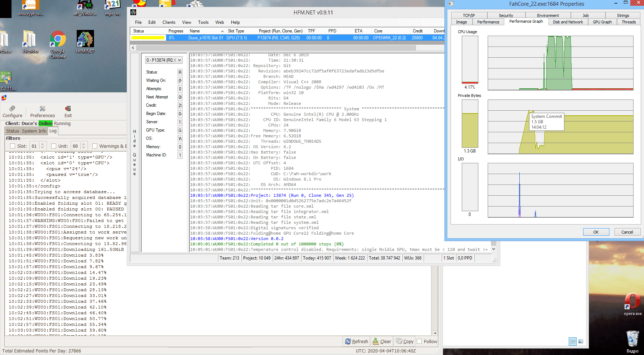The height and width of the screenshot is (355, 644).
Task: Expand the P13874 queue dropdown
Action: coord(179,60)
